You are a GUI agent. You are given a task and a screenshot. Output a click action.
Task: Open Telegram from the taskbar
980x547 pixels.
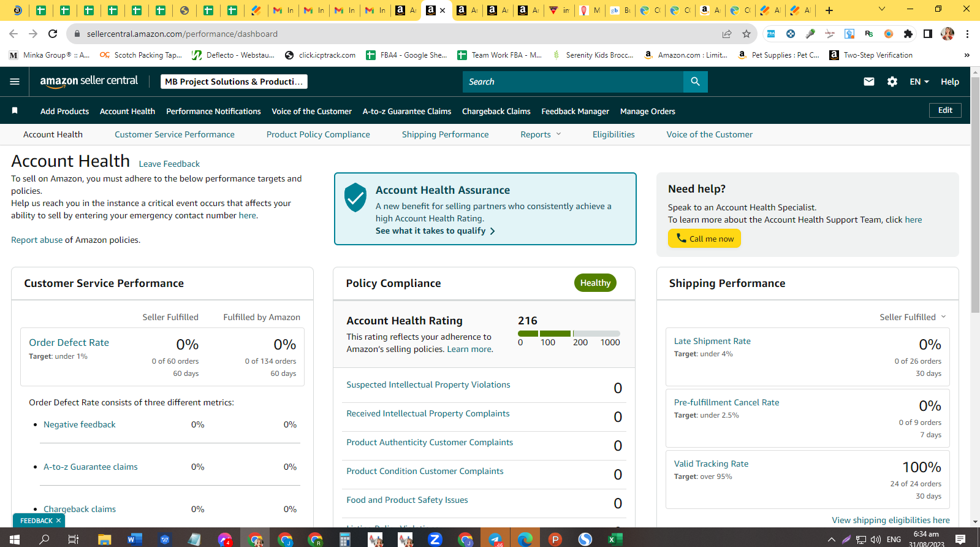point(495,539)
